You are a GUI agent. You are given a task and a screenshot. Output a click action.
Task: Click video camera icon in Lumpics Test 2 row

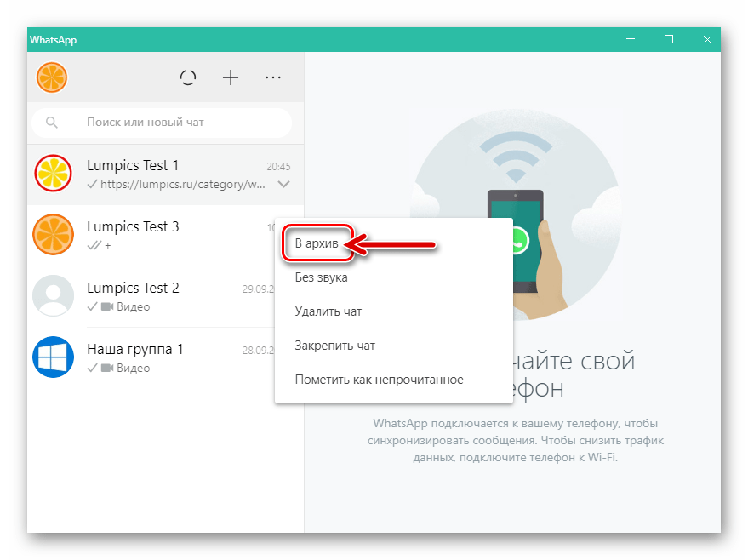pos(107,306)
